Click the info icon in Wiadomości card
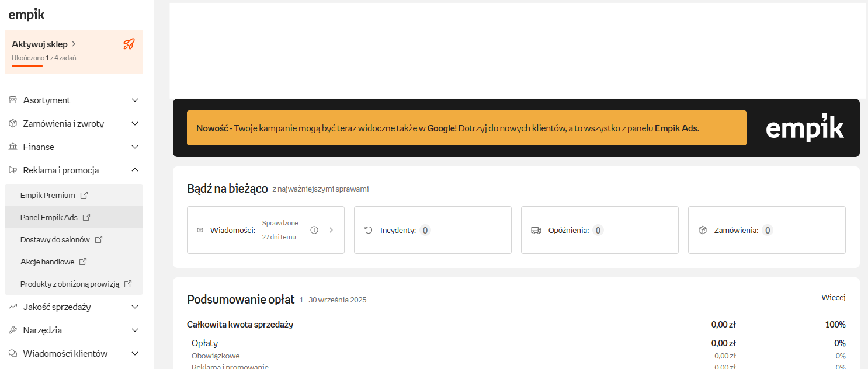The height and width of the screenshot is (369, 868). [x=314, y=230]
